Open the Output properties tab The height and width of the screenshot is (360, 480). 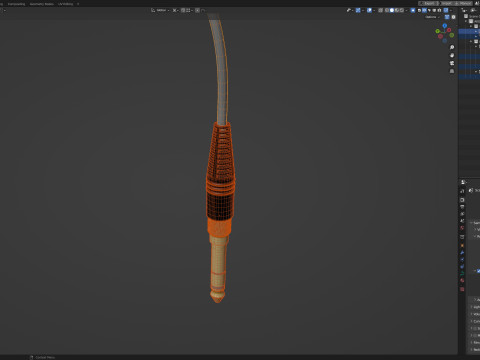pos(462,207)
